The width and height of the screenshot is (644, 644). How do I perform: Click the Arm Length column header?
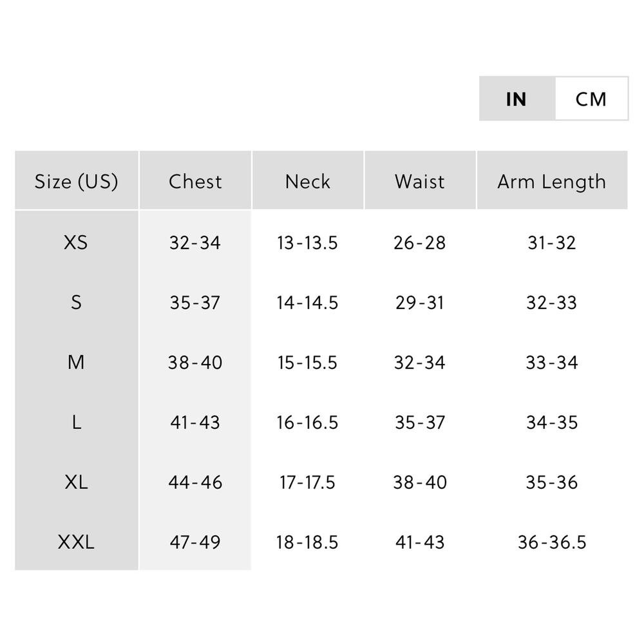click(552, 181)
